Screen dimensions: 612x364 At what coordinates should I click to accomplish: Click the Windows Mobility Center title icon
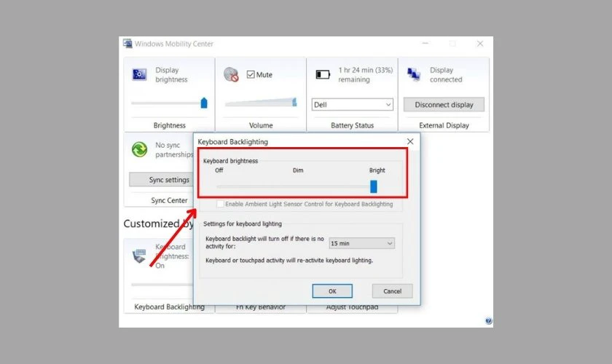[x=127, y=43]
